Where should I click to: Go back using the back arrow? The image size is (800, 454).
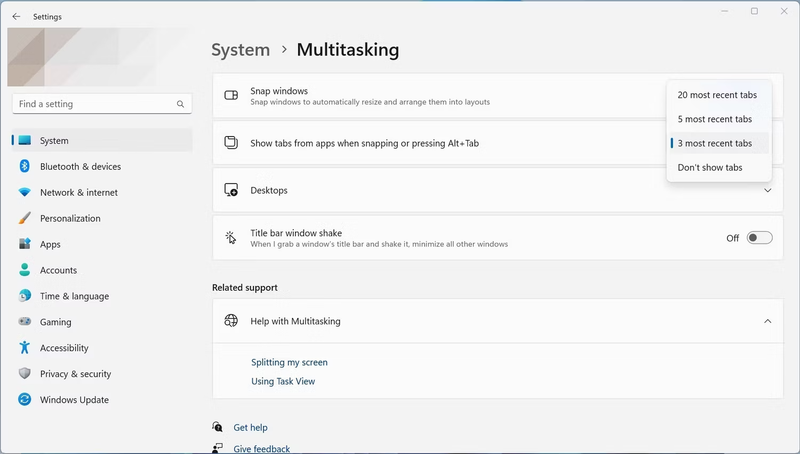[x=16, y=17]
